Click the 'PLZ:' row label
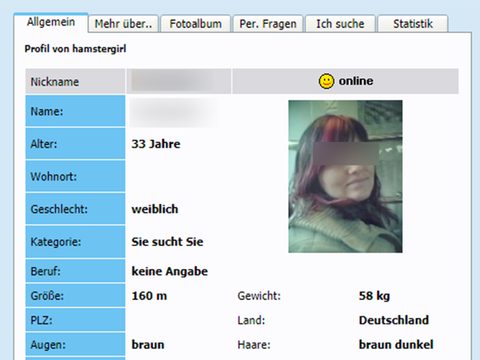This screenshot has width=480, height=360. (41, 320)
